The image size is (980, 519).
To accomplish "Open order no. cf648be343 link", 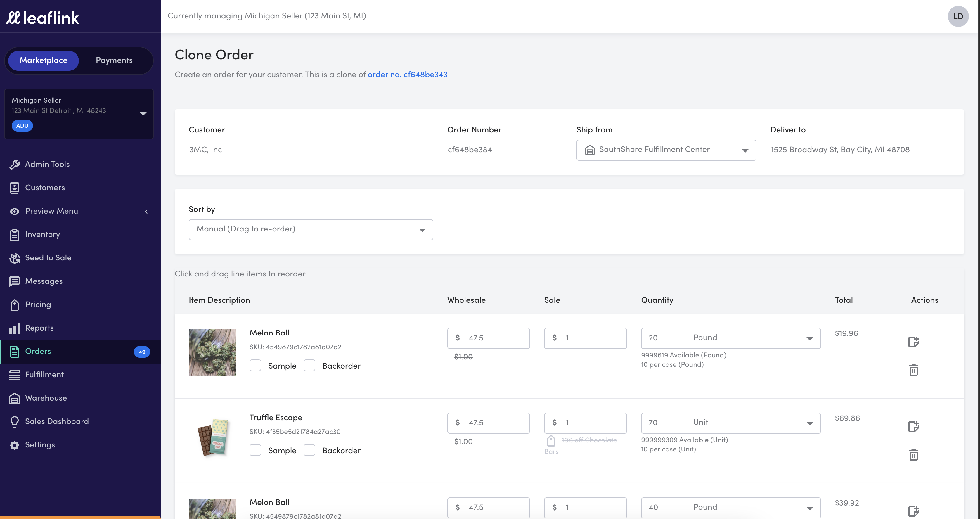I will click(x=407, y=75).
